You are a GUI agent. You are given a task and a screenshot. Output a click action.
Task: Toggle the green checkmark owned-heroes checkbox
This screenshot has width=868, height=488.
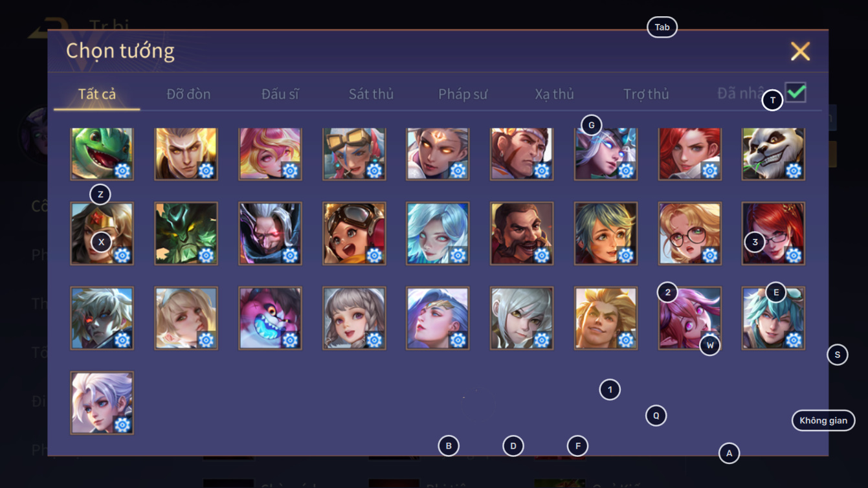[x=796, y=93]
